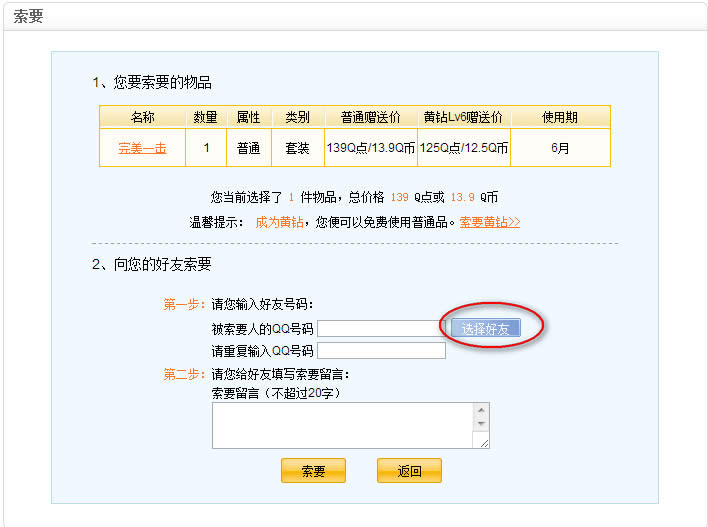Viewport: 708px width, 527px height.
Task: Open the 索要黄钻>> link
Action: tap(489, 222)
